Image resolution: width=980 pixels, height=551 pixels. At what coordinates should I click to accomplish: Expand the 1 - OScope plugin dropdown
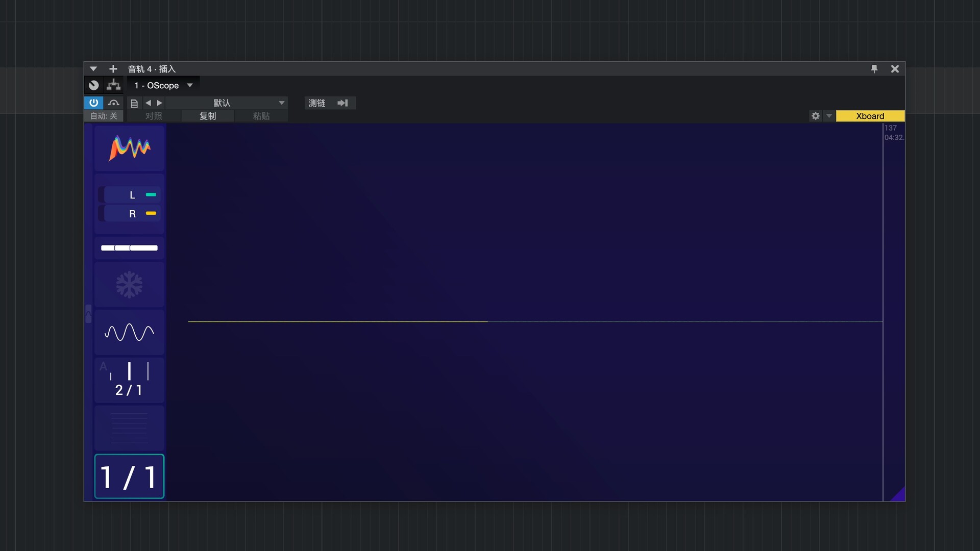(x=190, y=85)
